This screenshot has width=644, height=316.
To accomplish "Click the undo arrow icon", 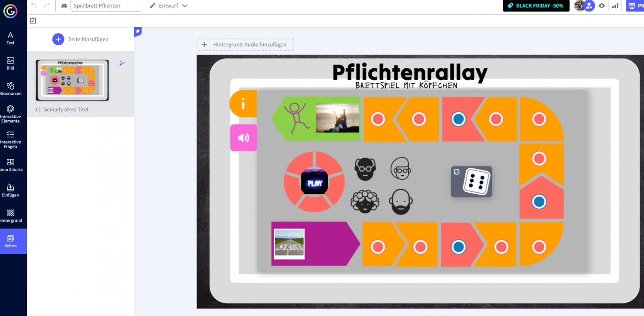I will point(33,5).
